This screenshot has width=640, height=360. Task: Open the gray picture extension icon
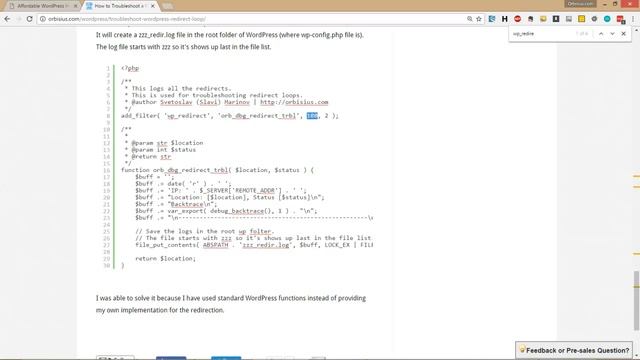(x=569, y=19)
